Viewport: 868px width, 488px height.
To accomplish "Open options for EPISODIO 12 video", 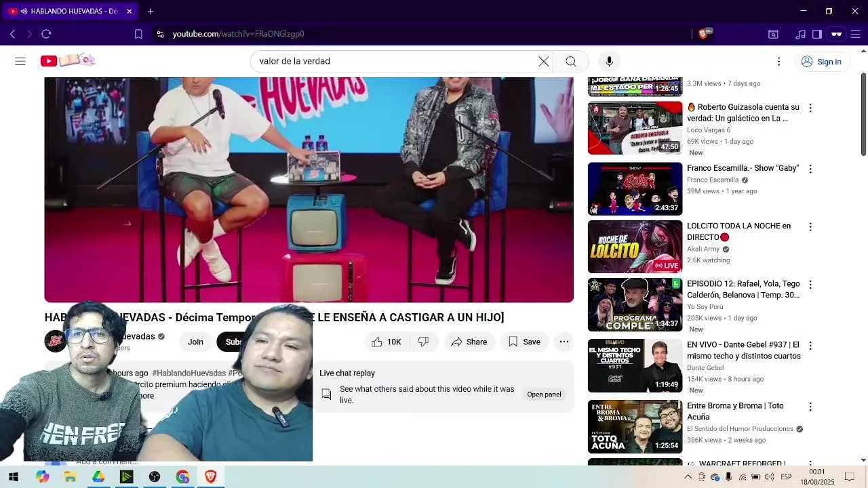I will point(810,285).
